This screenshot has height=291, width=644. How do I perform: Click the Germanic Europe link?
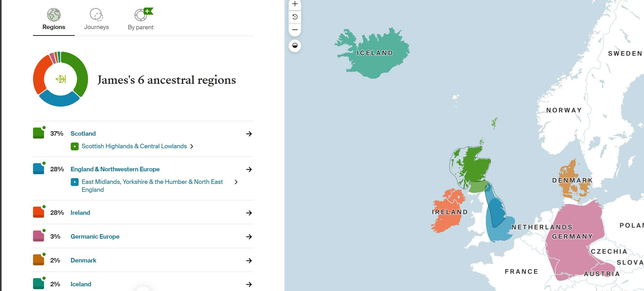[95, 237]
